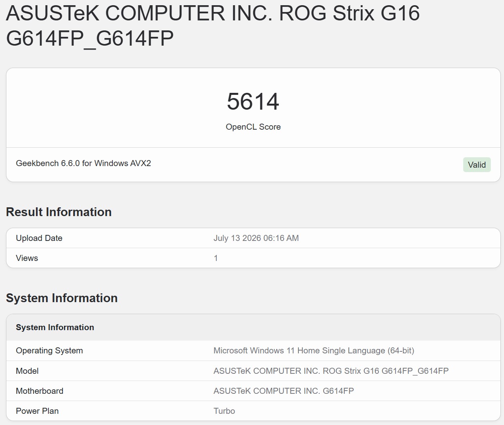Image resolution: width=504 pixels, height=425 pixels.
Task: Select the July 13 2026 06:16 AM value
Action: tap(256, 238)
